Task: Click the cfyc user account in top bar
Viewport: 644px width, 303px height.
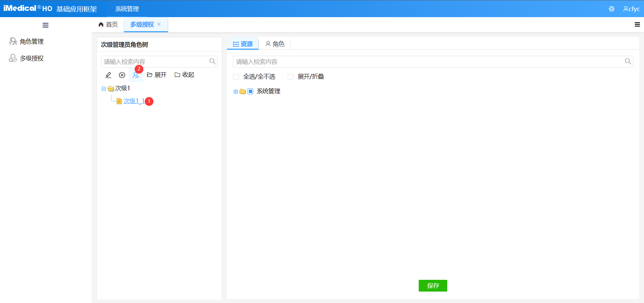Action: click(x=631, y=9)
